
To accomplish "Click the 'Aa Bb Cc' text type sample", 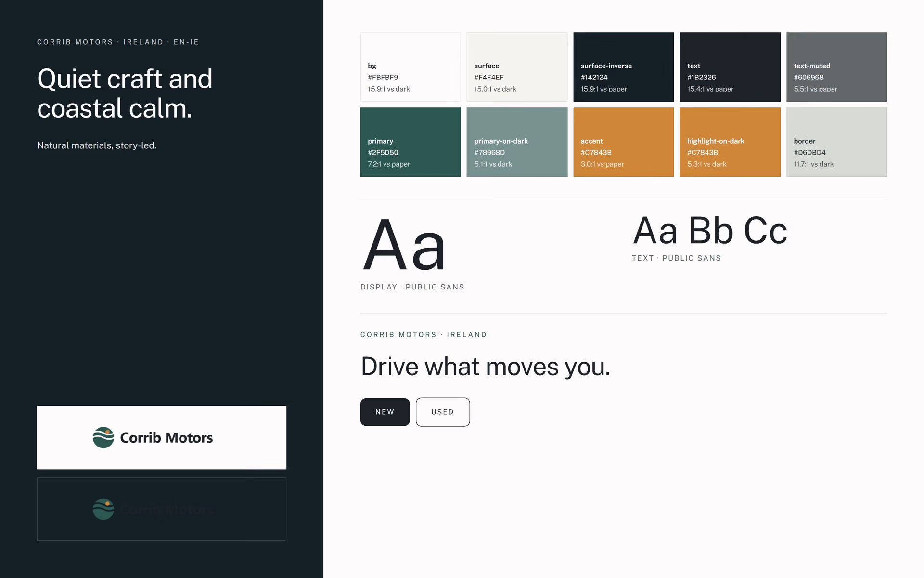I will [x=710, y=231].
